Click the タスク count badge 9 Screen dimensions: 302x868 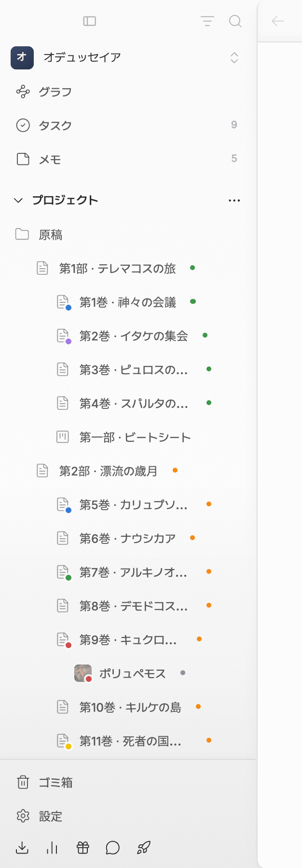[234, 125]
